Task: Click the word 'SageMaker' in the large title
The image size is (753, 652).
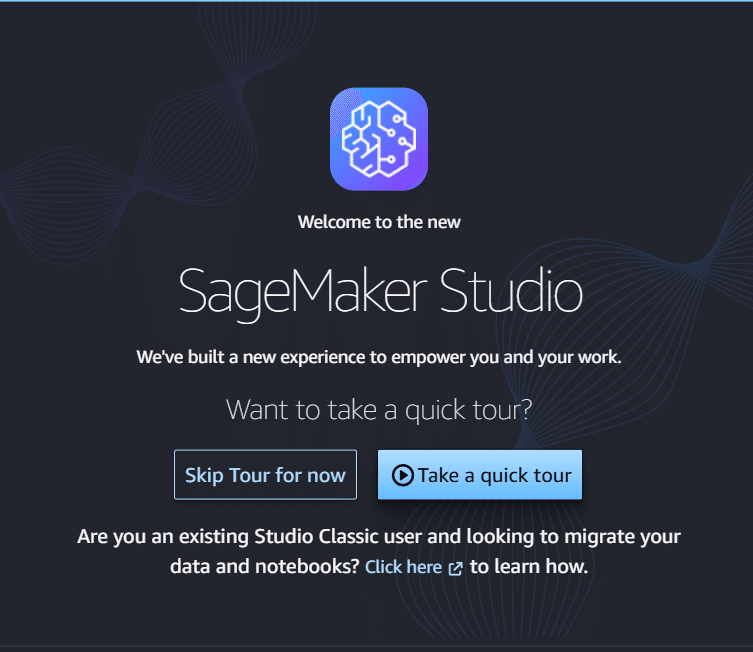Action: click(303, 292)
